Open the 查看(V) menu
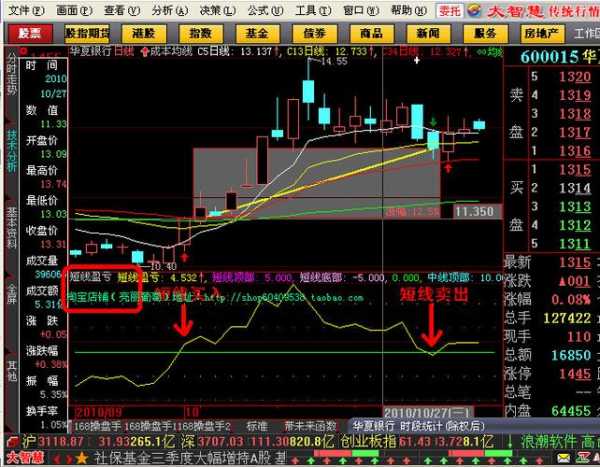This screenshot has height=467, width=600. click(122, 11)
